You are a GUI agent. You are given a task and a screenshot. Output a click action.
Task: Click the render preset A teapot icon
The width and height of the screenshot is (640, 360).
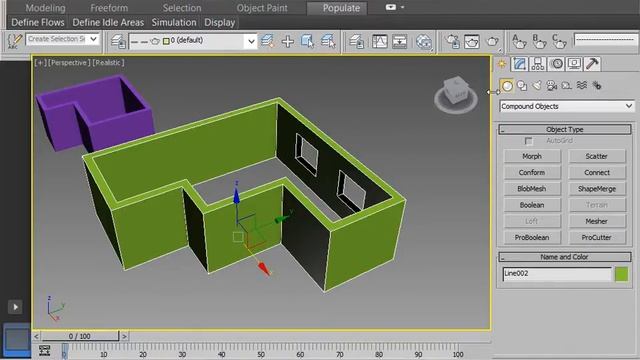pos(519,41)
